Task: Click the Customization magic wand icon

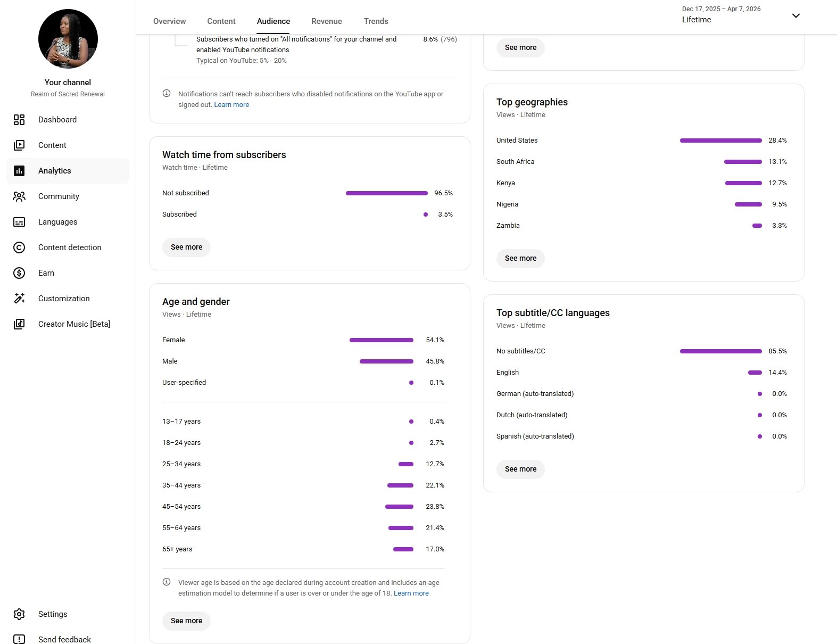Action: click(x=19, y=299)
